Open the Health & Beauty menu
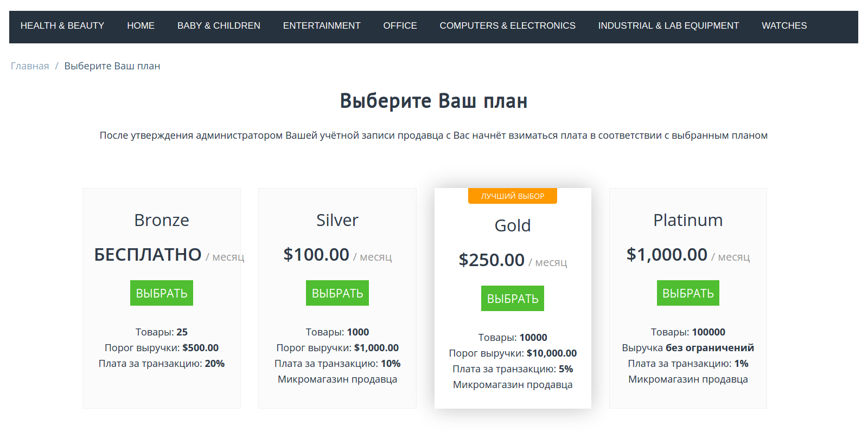 click(x=62, y=25)
